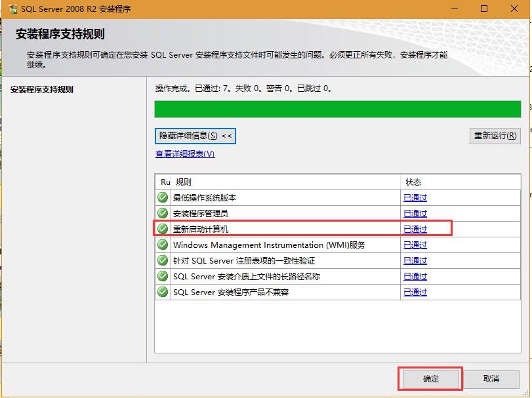
Task: Click the green progress bar
Action: click(x=337, y=109)
